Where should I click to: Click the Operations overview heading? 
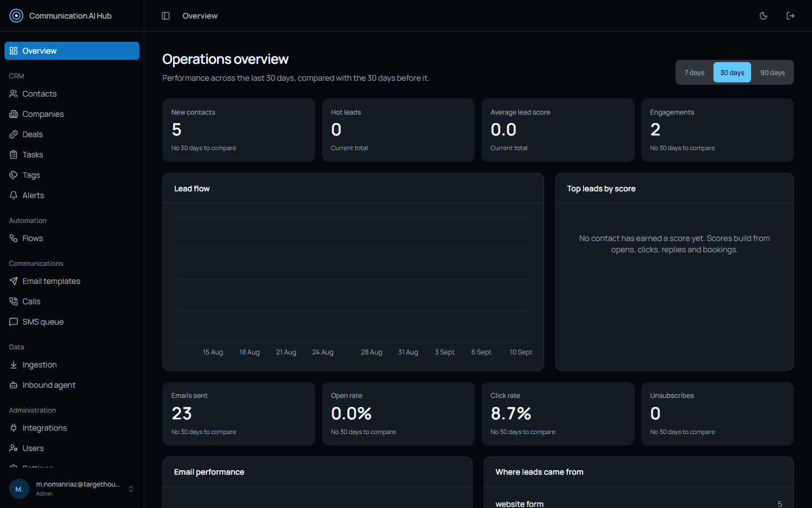(x=226, y=59)
